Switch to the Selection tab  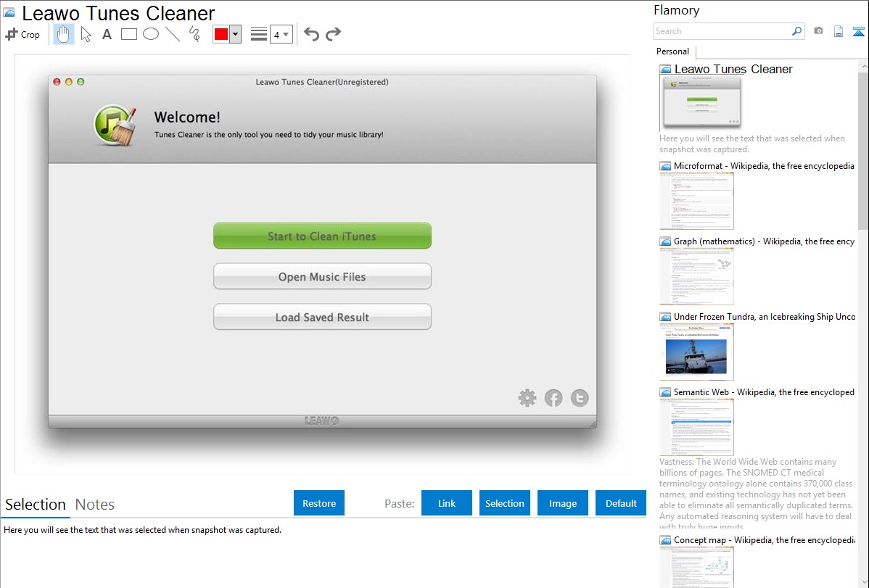click(x=36, y=505)
